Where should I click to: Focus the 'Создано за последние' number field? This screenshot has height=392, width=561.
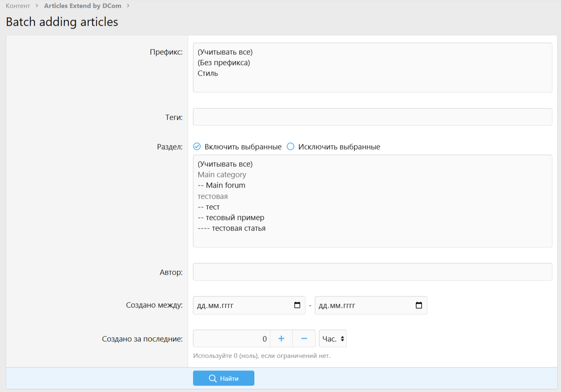[x=231, y=338]
